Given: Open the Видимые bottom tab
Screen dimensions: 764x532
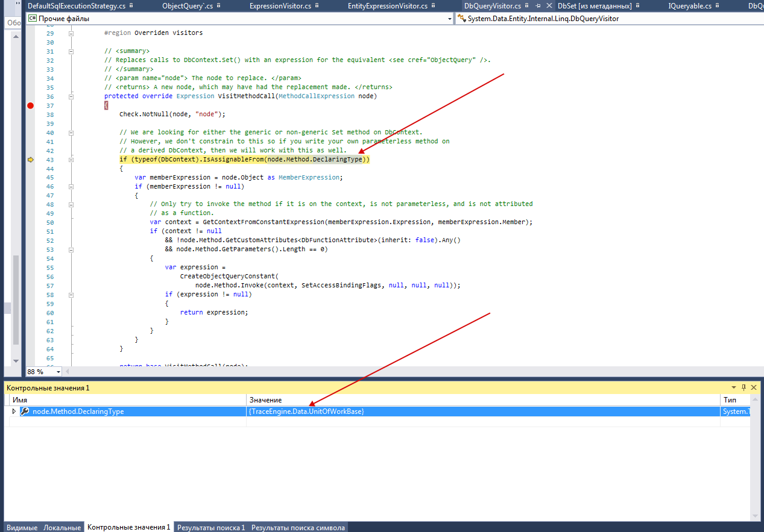Looking at the screenshot, I should [x=22, y=527].
